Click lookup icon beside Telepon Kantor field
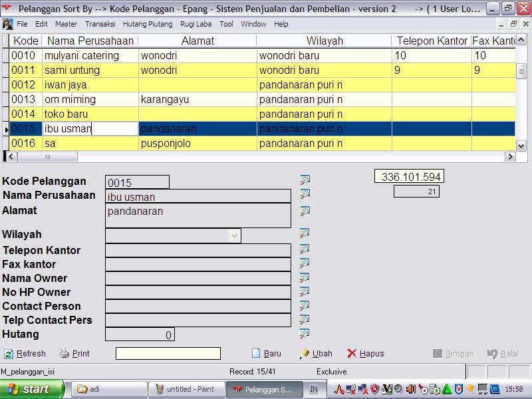 (x=305, y=249)
